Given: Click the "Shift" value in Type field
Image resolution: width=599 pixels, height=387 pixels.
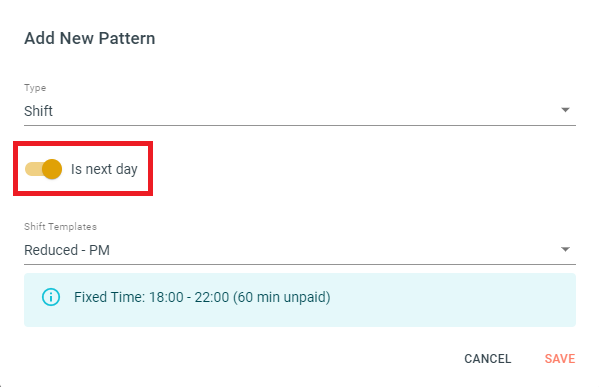Looking at the screenshot, I should (38, 111).
